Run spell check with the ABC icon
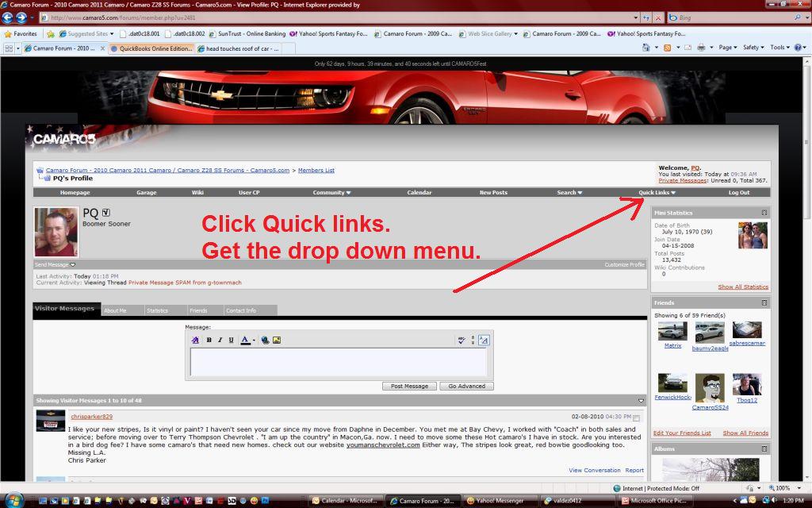This screenshot has width=812, height=508. 461,340
